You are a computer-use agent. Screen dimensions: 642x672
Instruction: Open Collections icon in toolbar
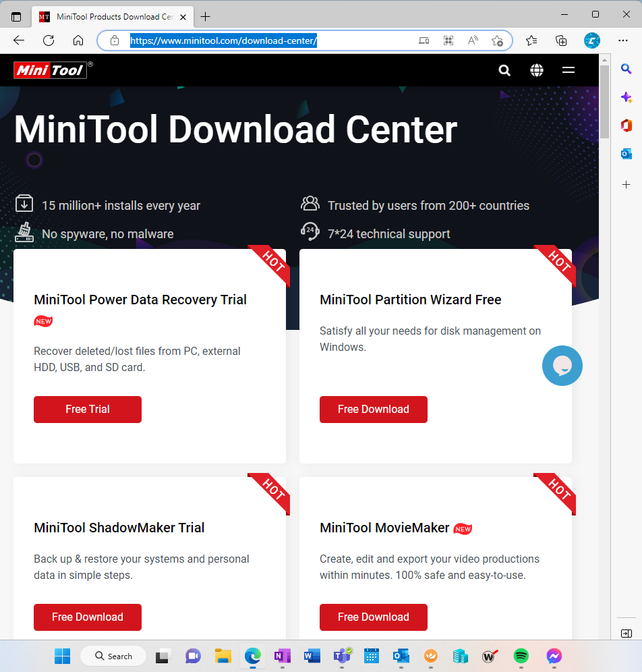coord(561,40)
